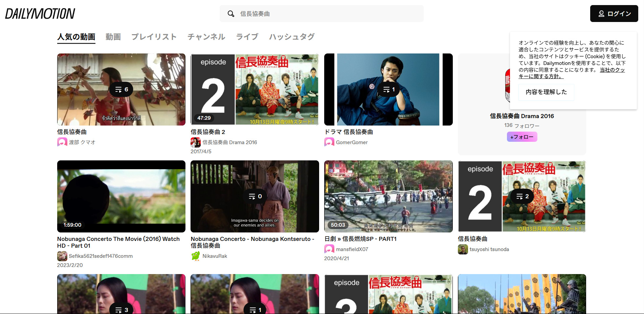This screenshot has height=314, width=644.
Task: Open 信長協奏曲 title by tsuyoshi tsunoda
Action: (472, 239)
